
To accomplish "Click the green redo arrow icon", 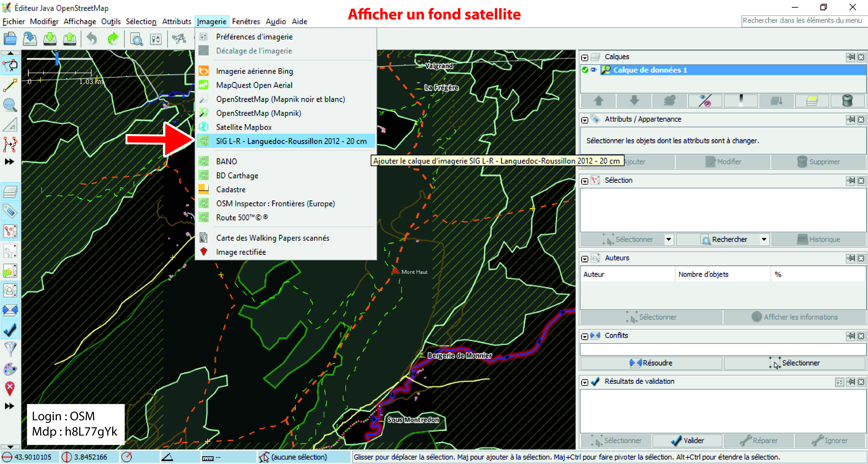I will pyautogui.click(x=113, y=39).
